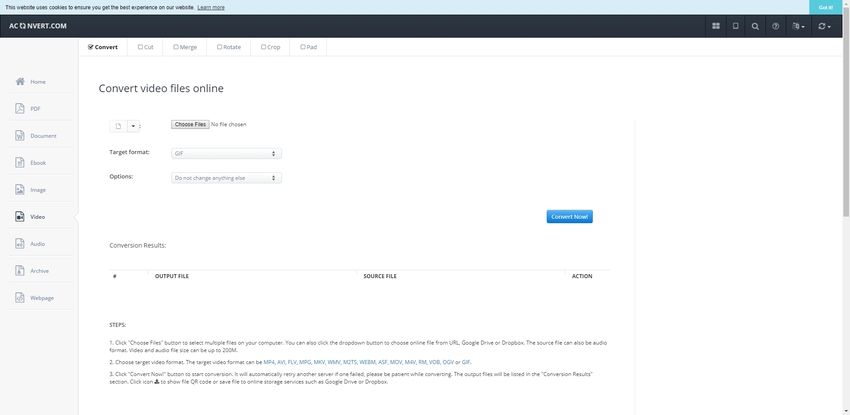Screen dimensions: 850x415
Task: Switch to the Pad tab
Action: pyautogui.click(x=309, y=46)
